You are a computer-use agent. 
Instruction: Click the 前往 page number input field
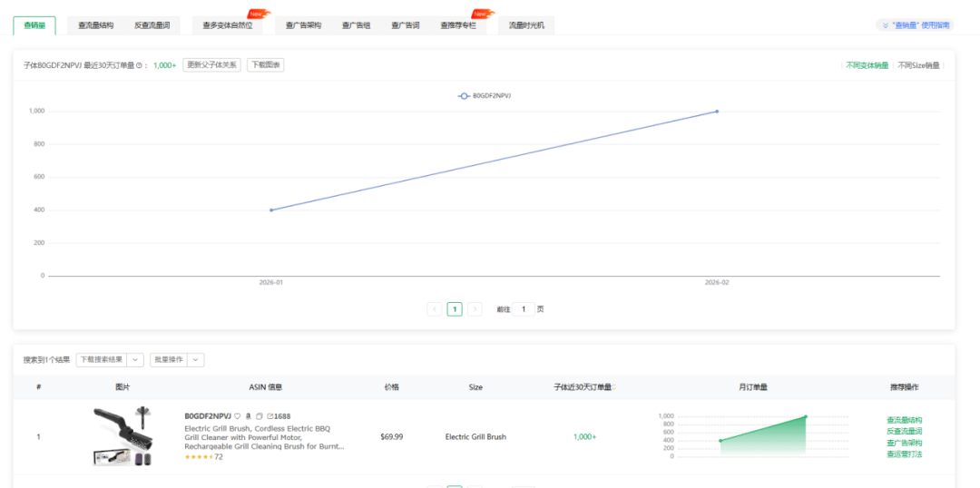[x=524, y=308]
